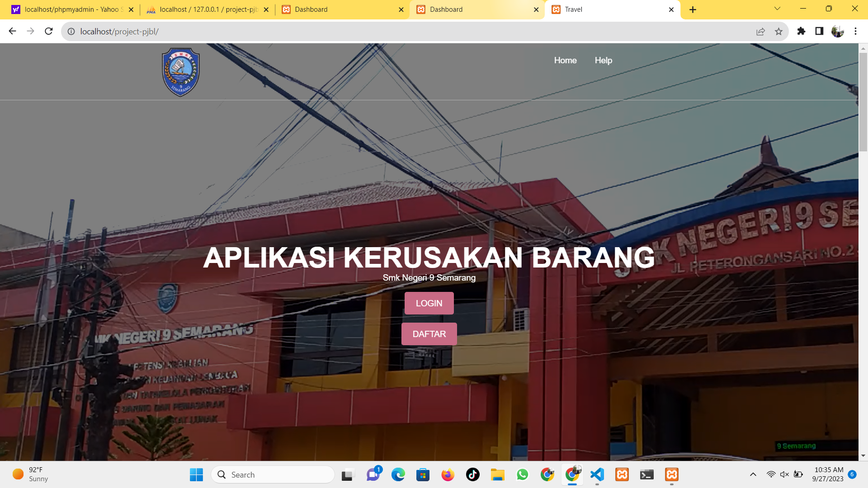View site information icon beside URL
The width and height of the screenshot is (868, 488).
click(71, 32)
